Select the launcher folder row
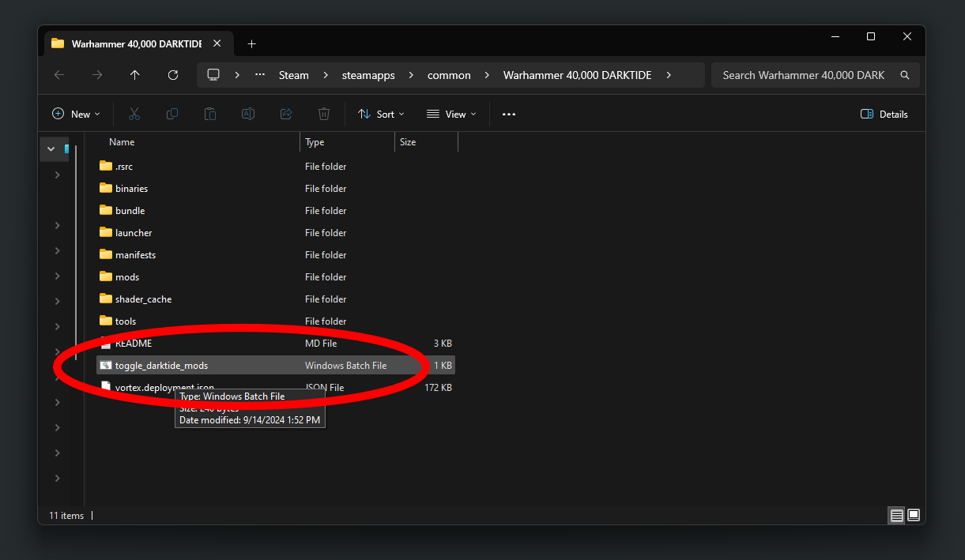 276,232
